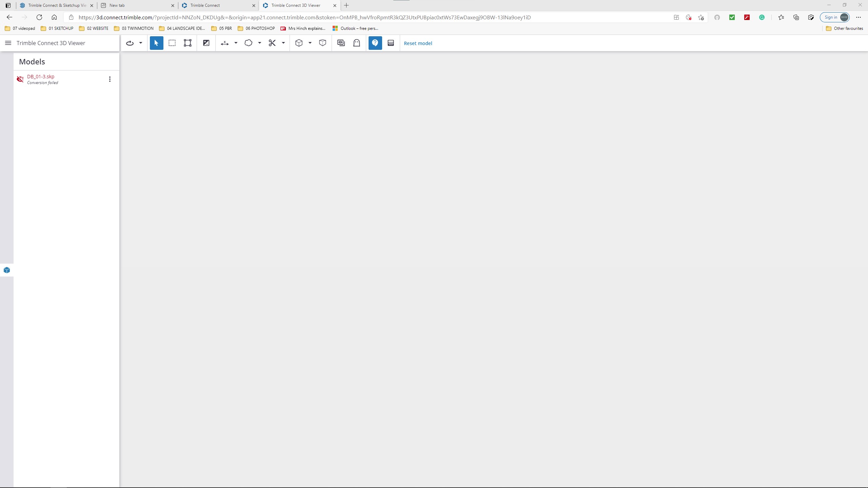Open the 04 LANDSCAPE IDE... bookmarks folder

coord(182,28)
